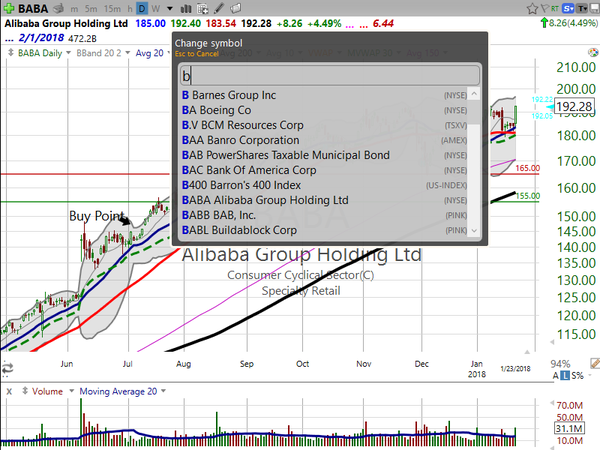Viewport: 600px width, 450px height.
Task: Click the 165.00 red price alert label
Action: (x=527, y=168)
